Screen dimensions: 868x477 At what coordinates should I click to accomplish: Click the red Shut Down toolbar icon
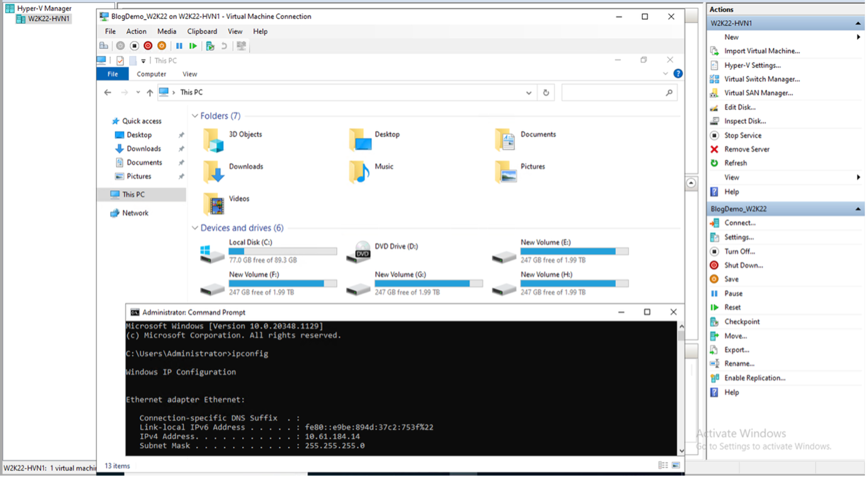(148, 46)
